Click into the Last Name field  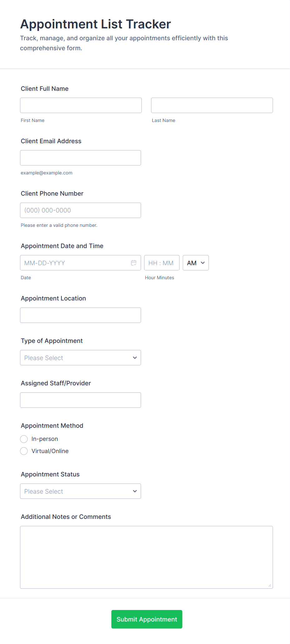212,105
